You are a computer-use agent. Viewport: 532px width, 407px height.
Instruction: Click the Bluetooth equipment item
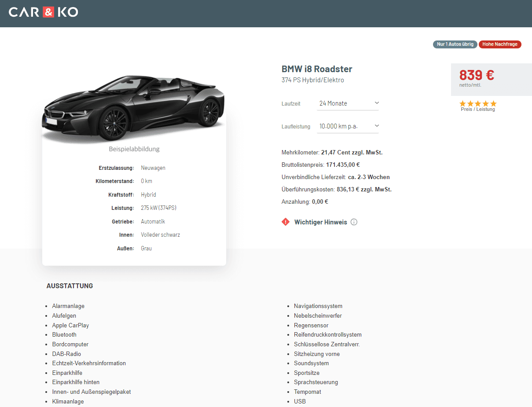[x=64, y=335]
